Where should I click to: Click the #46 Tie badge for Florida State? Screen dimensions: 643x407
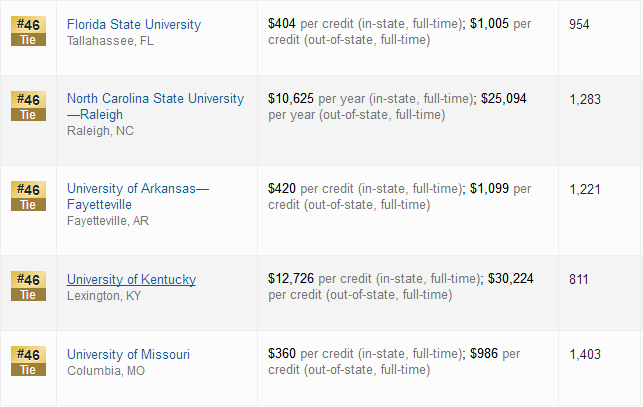pos(28,31)
